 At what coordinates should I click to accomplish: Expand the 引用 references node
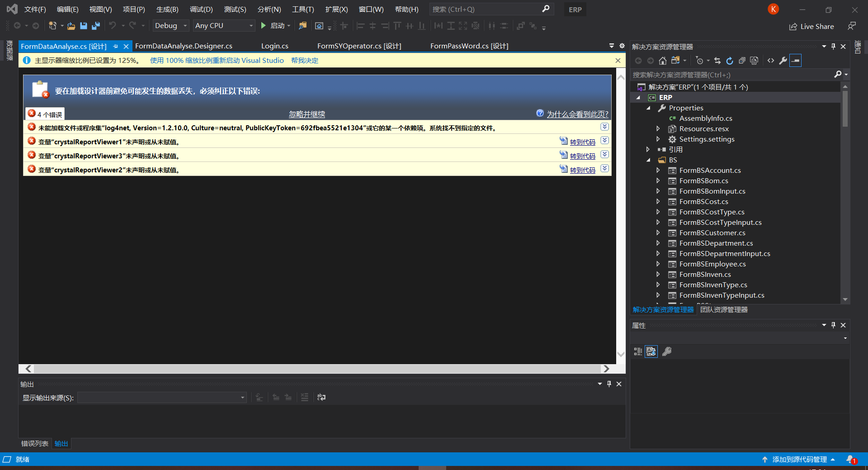(648, 149)
